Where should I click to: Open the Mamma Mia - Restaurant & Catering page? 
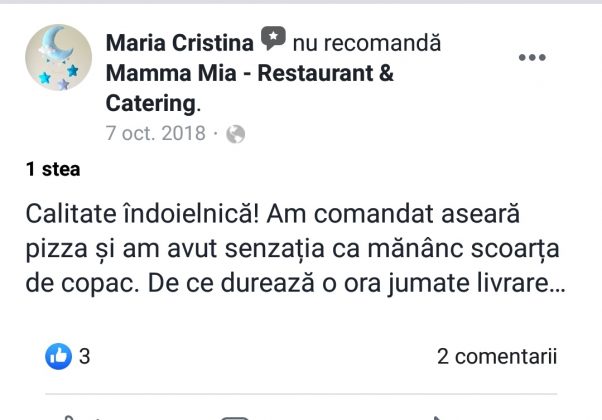click(x=250, y=88)
